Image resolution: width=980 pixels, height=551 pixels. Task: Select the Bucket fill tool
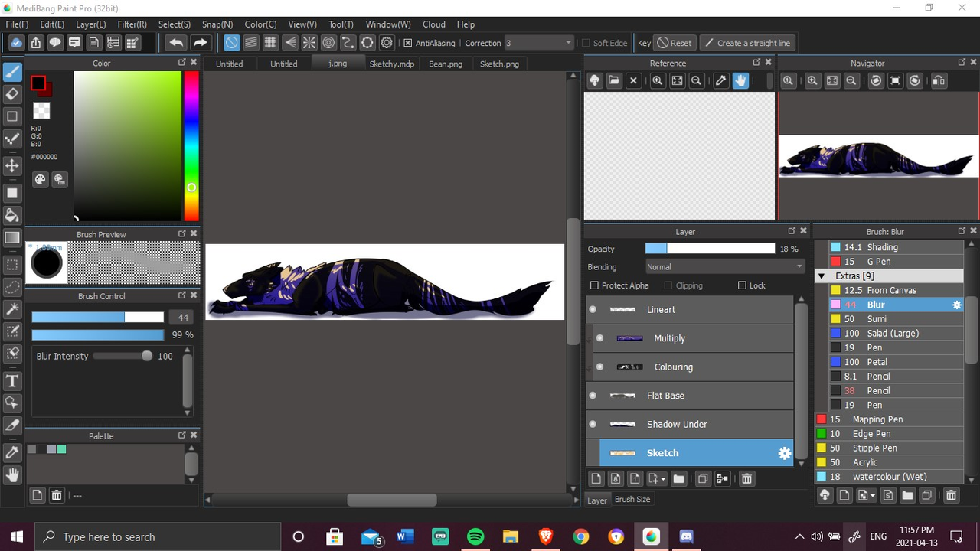(x=12, y=215)
